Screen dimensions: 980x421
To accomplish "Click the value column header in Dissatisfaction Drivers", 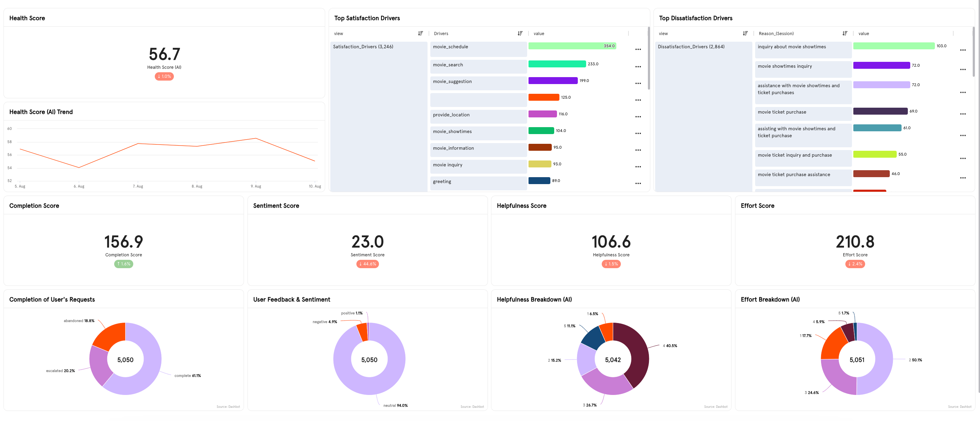I will click(x=864, y=33).
